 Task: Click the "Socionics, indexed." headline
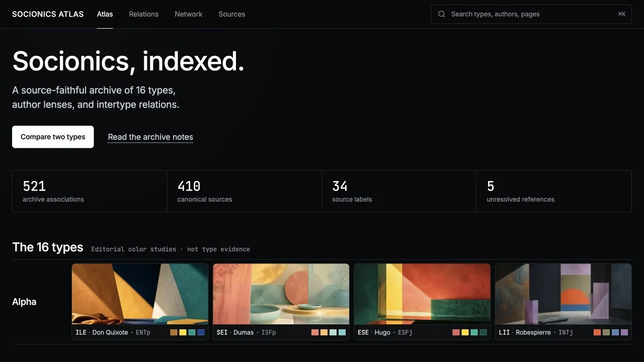(x=128, y=61)
